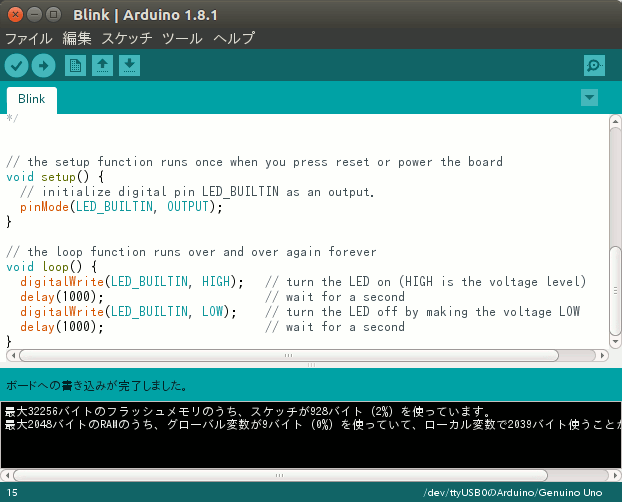Open the Serial Monitor magnifier icon
This screenshot has width=622, height=502.
(594, 65)
